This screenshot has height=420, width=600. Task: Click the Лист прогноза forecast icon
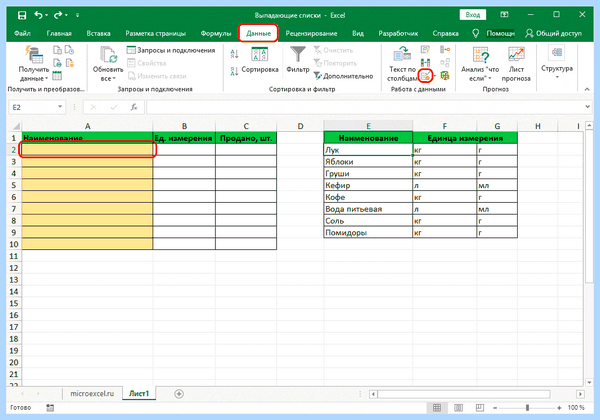click(516, 54)
